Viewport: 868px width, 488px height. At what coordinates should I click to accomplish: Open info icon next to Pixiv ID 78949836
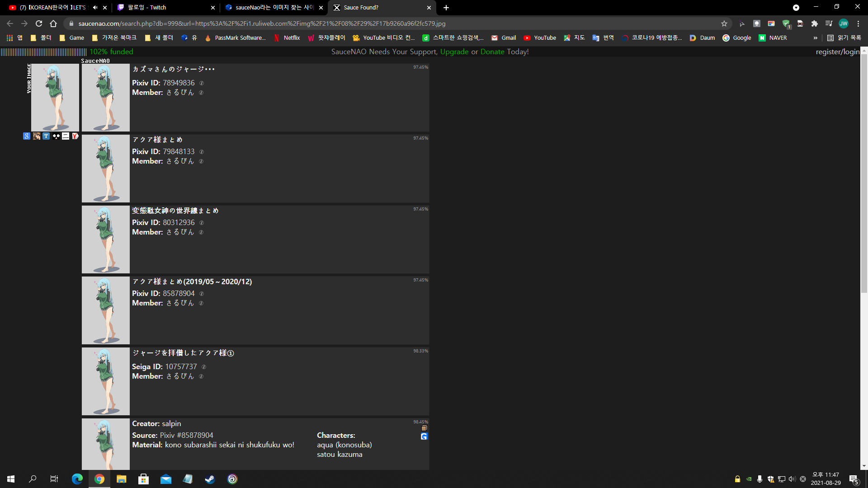tap(202, 83)
